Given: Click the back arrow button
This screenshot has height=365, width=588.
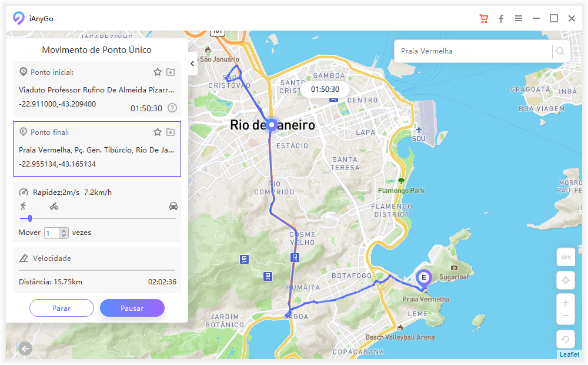Looking at the screenshot, I should click(25, 349).
